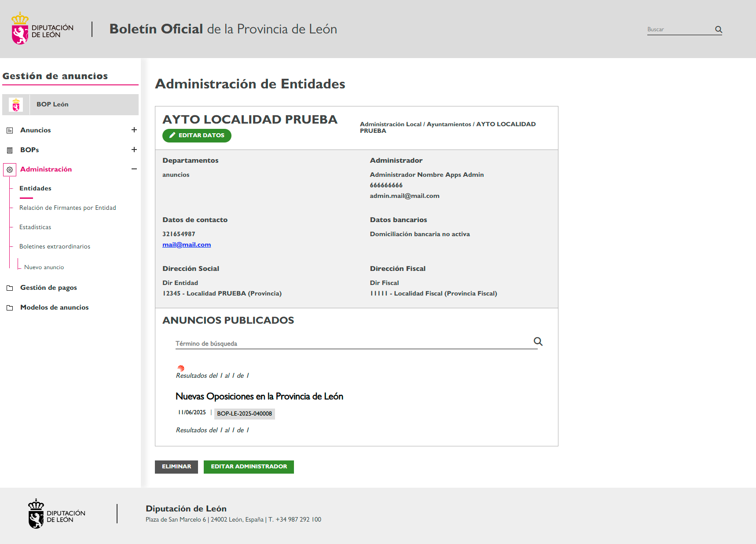Click the BOP León shield icon
Image resolution: width=756 pixels, height=544 pixels.
[16, 105]
